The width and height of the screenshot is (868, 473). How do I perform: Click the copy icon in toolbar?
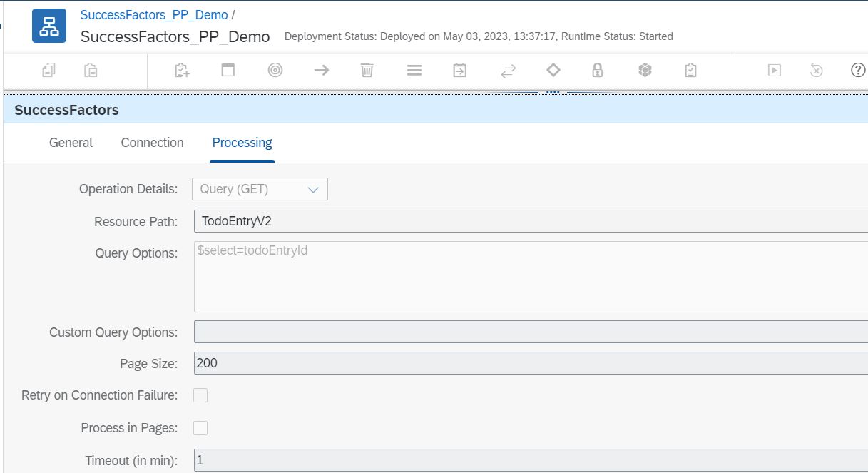[49, 70]
